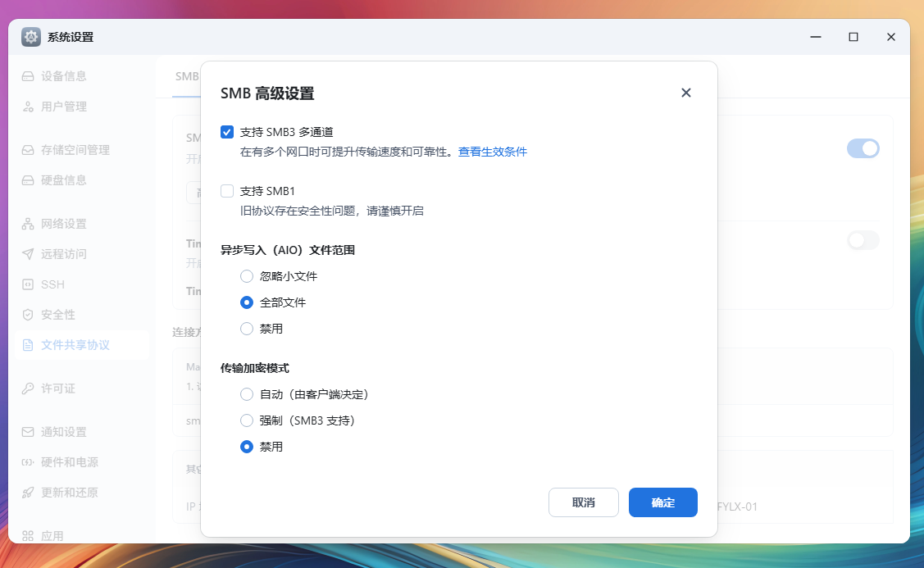Screen dimensions: 924x568
Task: Enable the SMB1 support checkbox
Action: (x=227, y=191)
